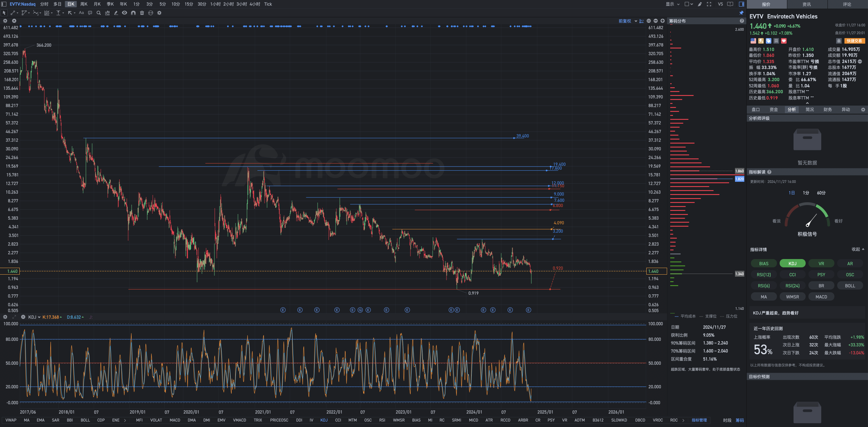Select the comment bubble annotation tool
Screen dimensions: 868x427
coord(90,13)
